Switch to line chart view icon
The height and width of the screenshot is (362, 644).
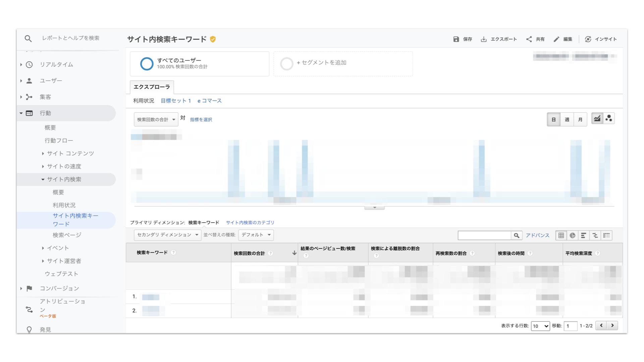[597, 118]
